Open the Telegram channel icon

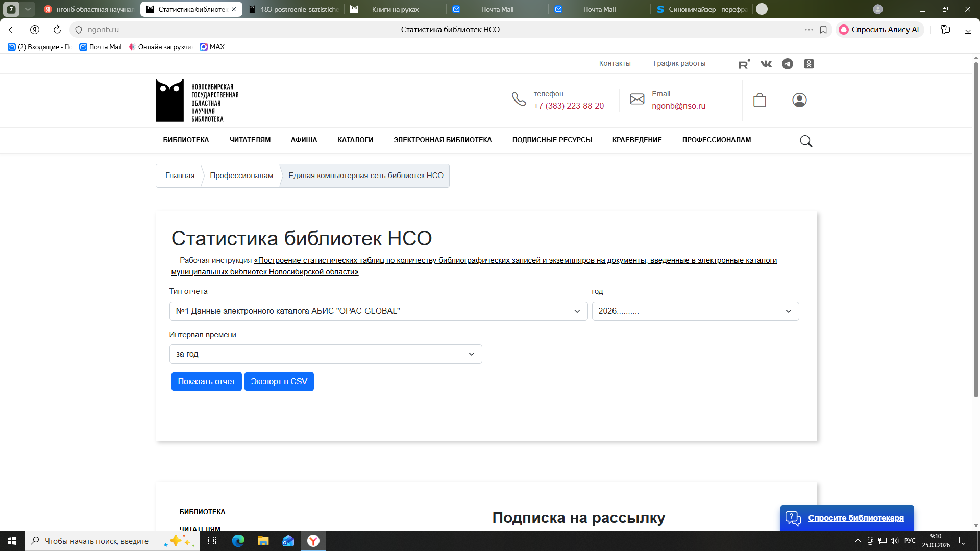click(x=788, y=64)
